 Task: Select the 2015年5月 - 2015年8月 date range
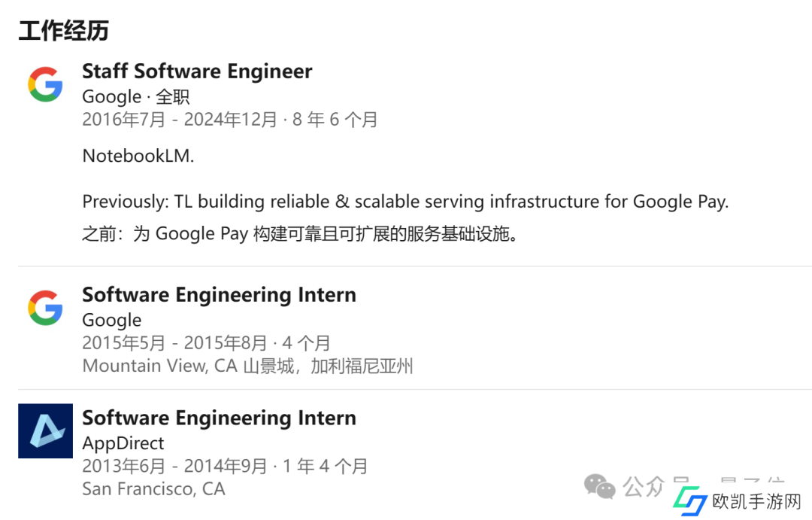click(206, 343)
